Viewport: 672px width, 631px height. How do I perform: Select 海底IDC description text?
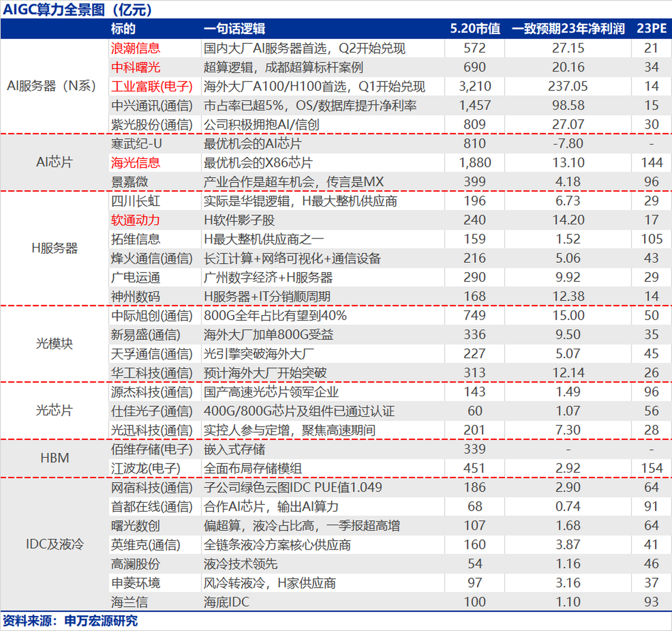coord(226,602)
